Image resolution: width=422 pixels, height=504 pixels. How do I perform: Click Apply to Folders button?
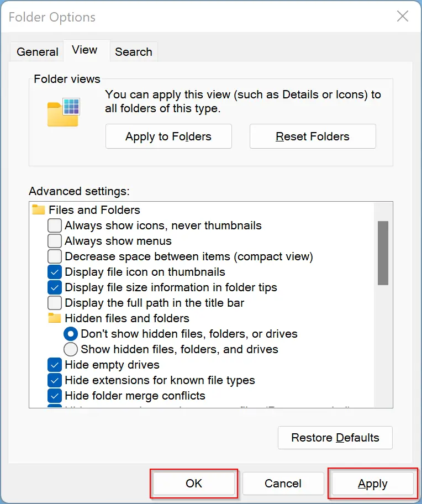168,136
